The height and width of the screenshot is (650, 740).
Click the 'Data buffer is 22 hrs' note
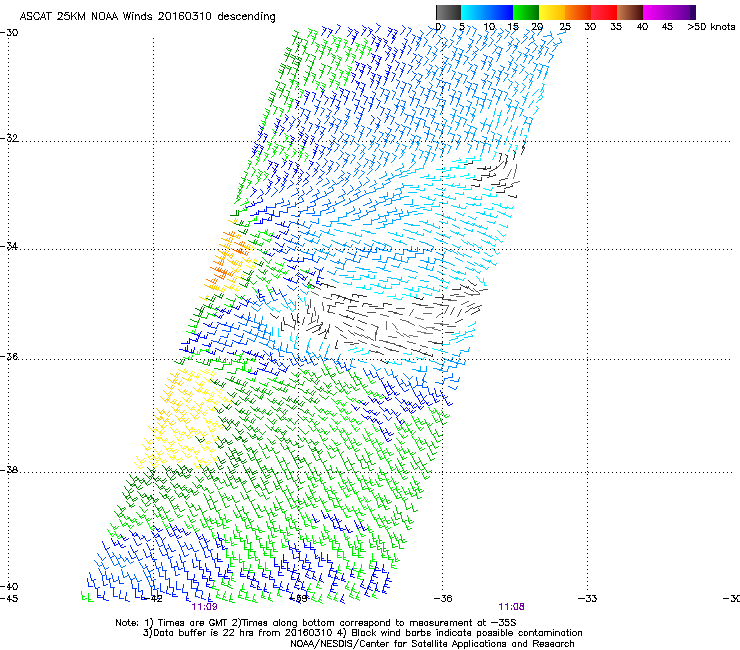point(362,633)
